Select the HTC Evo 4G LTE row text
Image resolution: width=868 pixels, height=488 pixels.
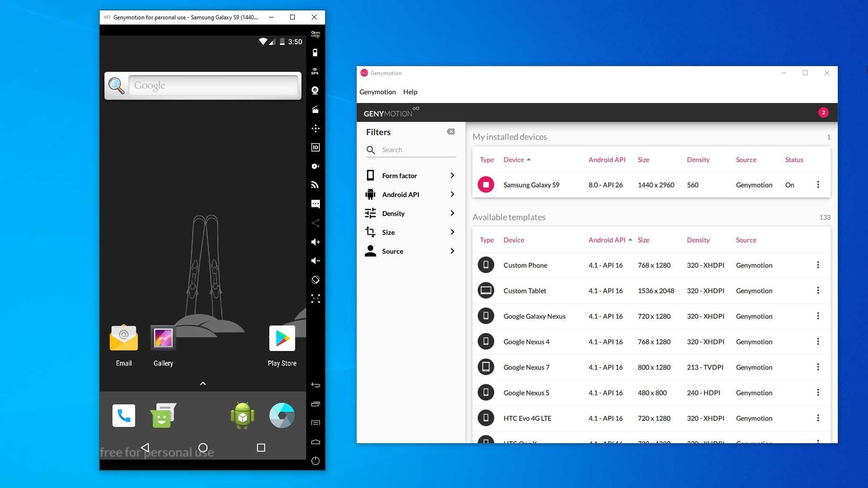click(x=527, y=418)
